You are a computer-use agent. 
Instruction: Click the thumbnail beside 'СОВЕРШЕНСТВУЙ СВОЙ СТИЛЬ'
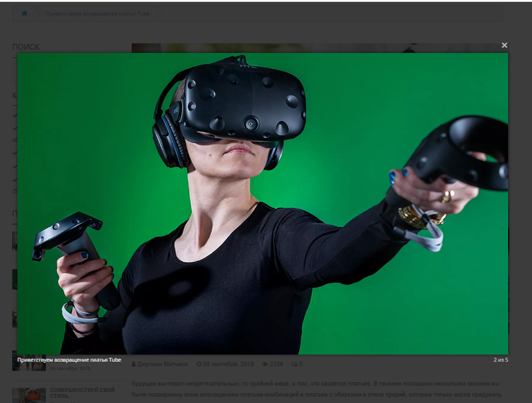[x=29, y=395]
